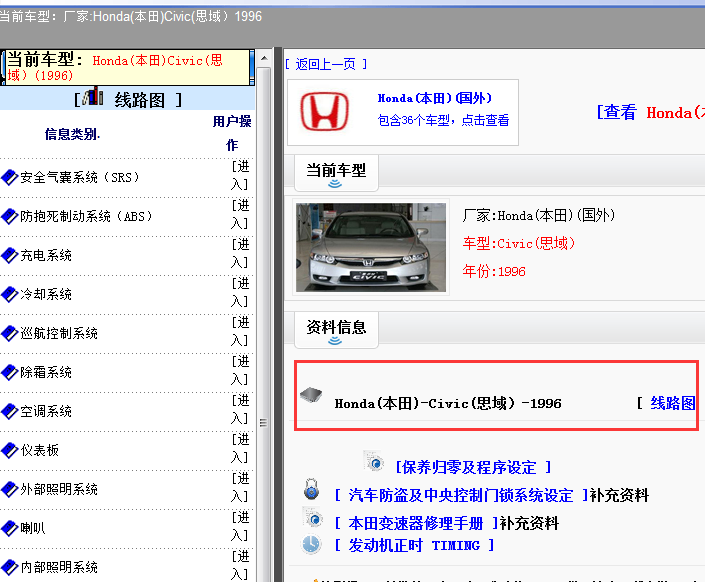The height and width of the screenshot is (582, 705).
Task: Open Honda(本田)(国外) brand link
Action: (434, 98)
